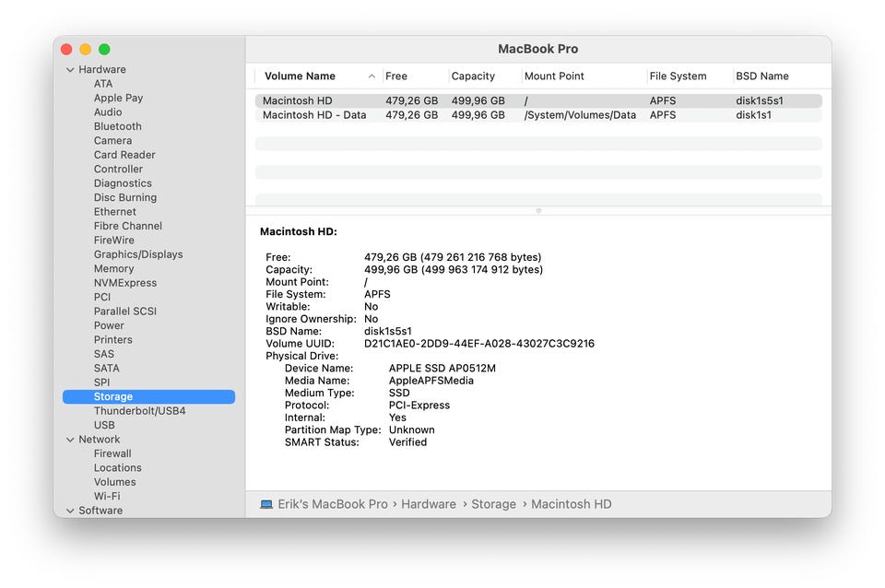This screenshot has height=588, width=885.
Task: Sort by the Capacity column header
Action: click(473, 76)
